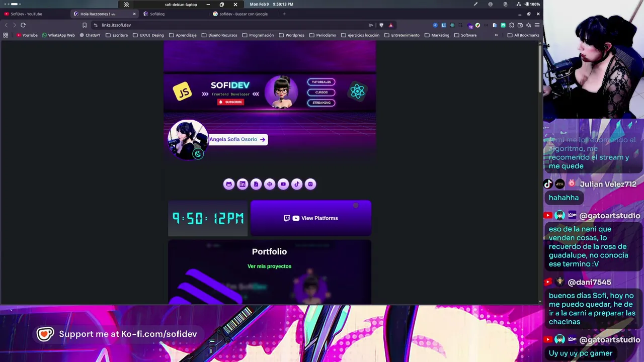Image resolution: width=644 pixels, height=362 pixels.
Task: Click the network icon in system top bar
Action: tap(519, 4)
